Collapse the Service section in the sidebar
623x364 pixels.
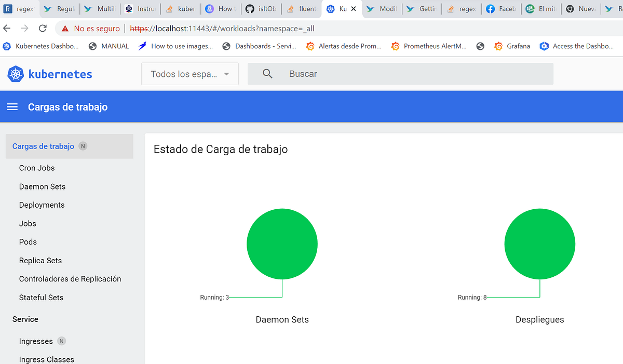coord(25,319)
